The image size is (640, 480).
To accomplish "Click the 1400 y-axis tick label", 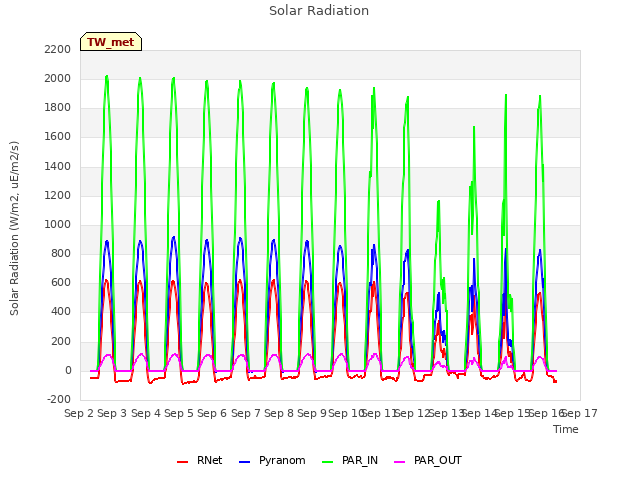I will [x=58, y=166].
